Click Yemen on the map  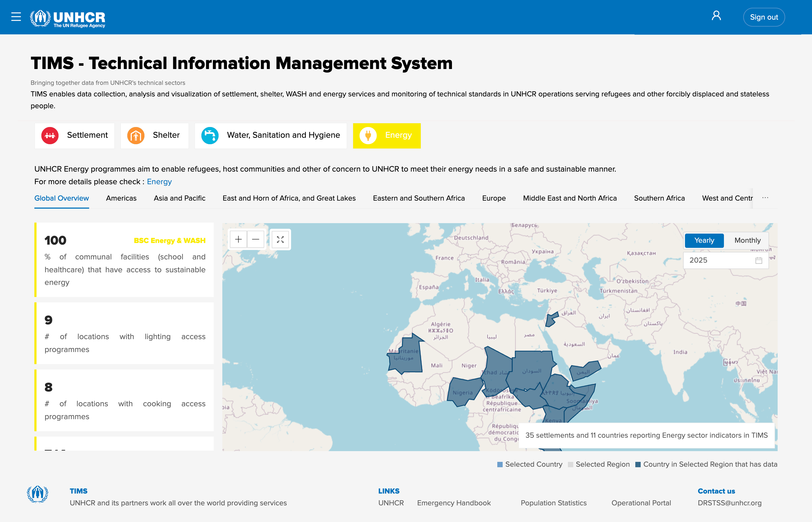(x=584, y=371)
